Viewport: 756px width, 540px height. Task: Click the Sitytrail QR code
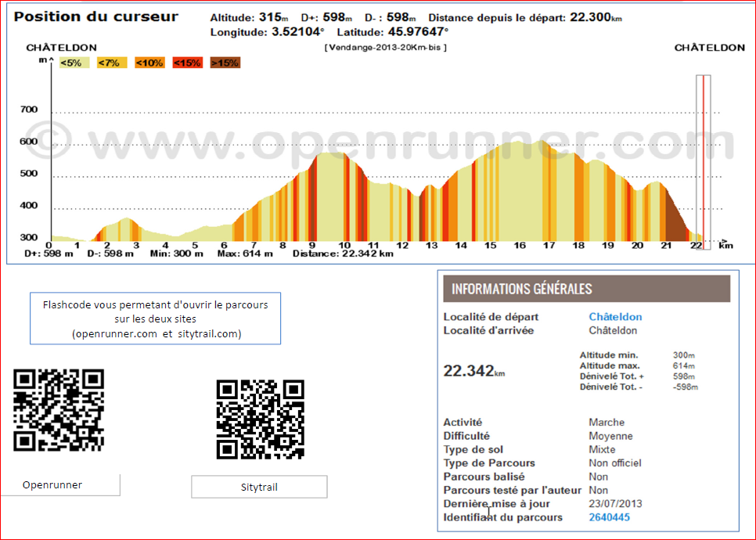pyautogui.click(x=261, y=419)
